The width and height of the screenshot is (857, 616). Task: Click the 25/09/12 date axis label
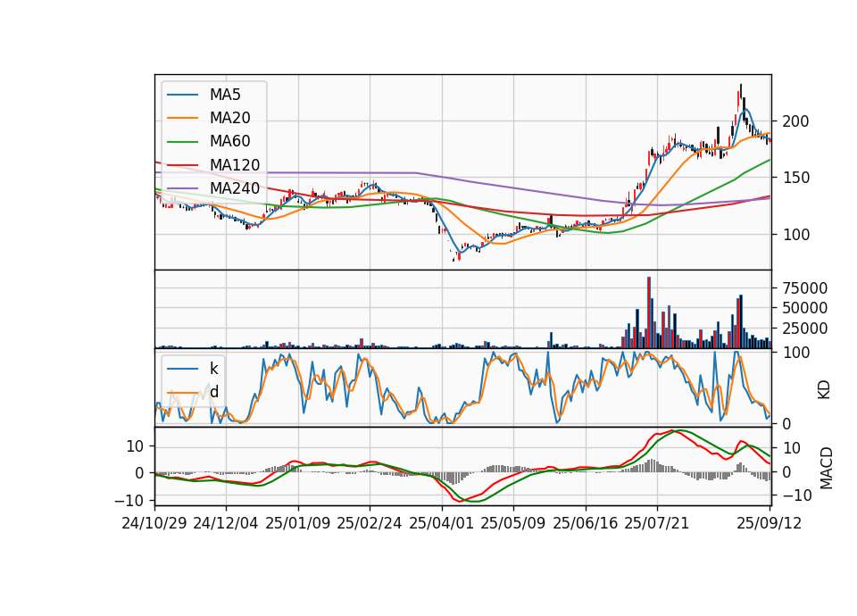click(770, 523)
